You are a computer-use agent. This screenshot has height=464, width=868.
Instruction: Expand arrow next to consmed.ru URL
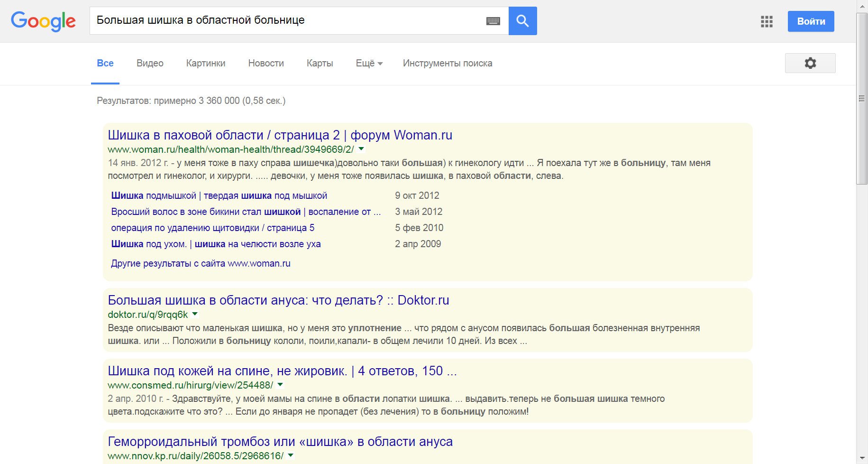280,385
